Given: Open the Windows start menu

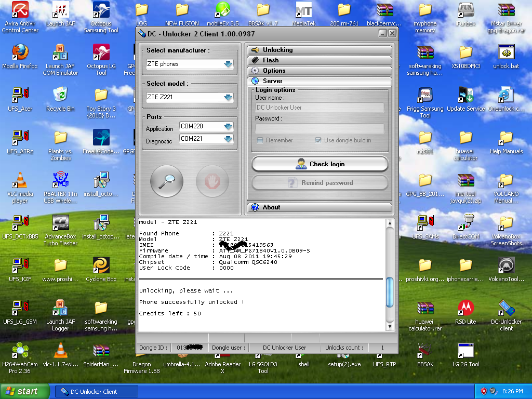Looking at the screenshot, I should coord(25,392).
